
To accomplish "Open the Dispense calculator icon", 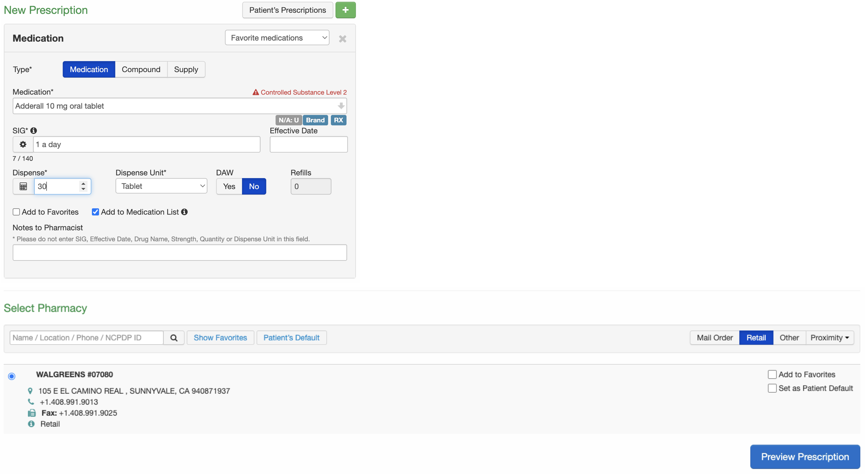I will [x=23, y=186].
